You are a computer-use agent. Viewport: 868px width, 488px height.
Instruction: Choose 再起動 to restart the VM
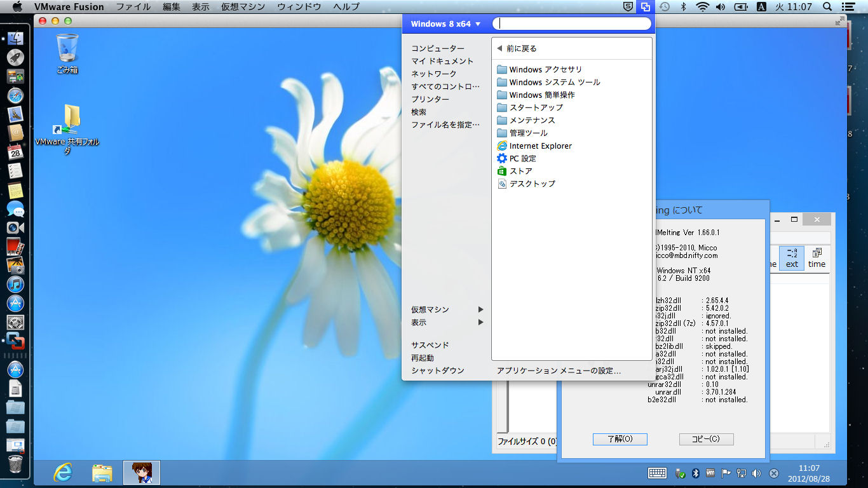[423, 358]
